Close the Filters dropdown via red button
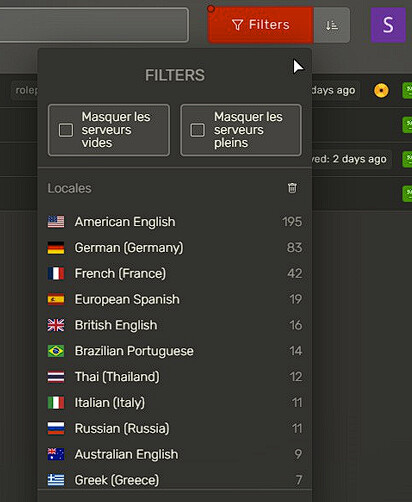Viewport: 412px width, 502px height. pos(261,25)
